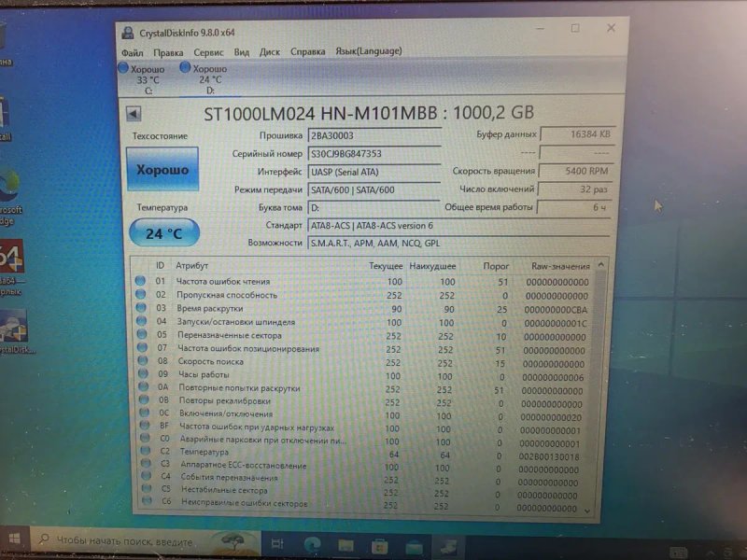Click the Текущее column header

(x=386, y=266)
